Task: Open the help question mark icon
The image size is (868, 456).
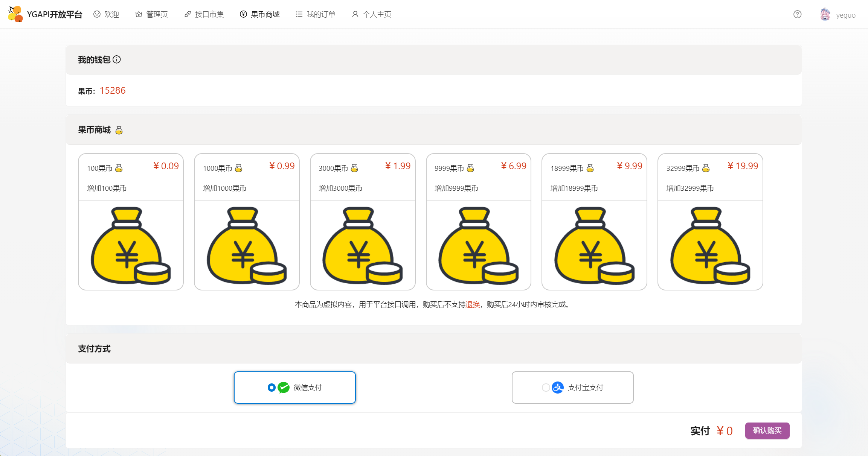Action: tap(797, 14)
